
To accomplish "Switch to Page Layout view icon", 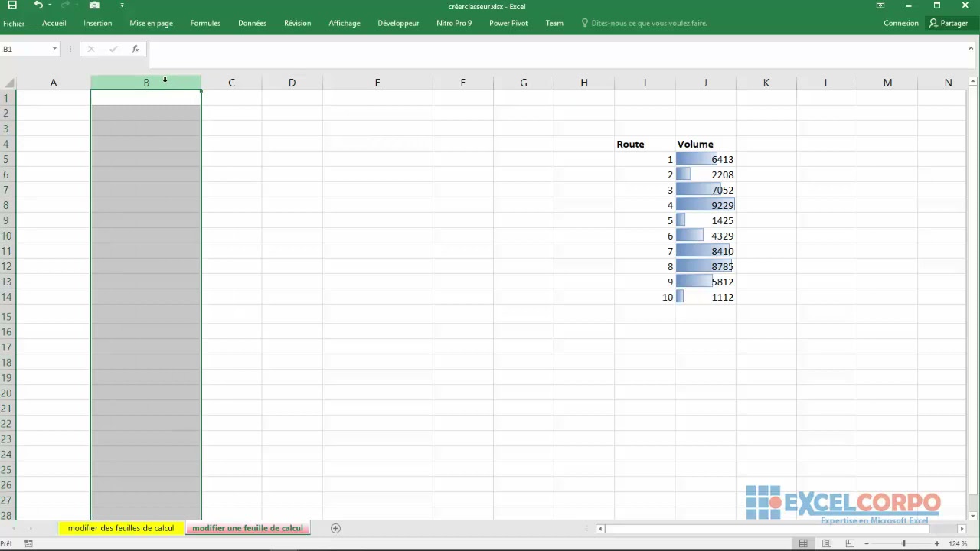I will pos(826,543).
